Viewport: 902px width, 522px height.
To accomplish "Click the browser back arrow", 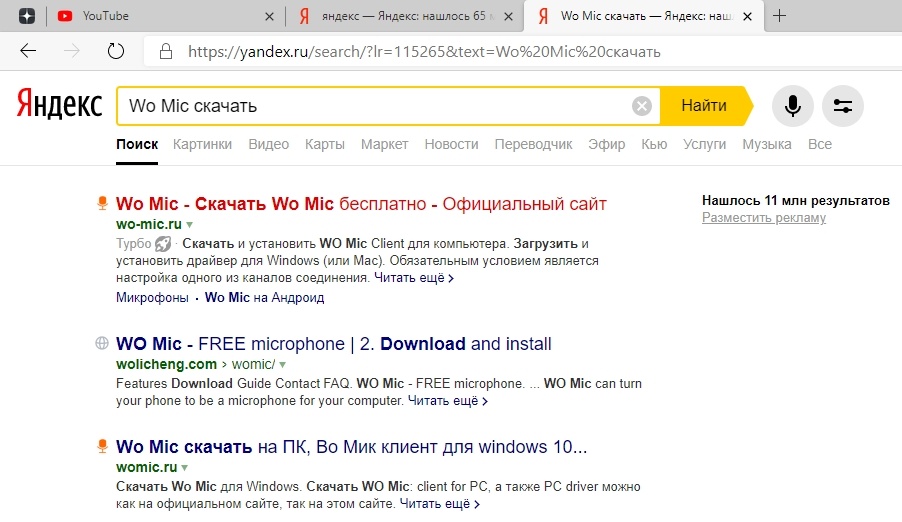I will click(28, 51).
